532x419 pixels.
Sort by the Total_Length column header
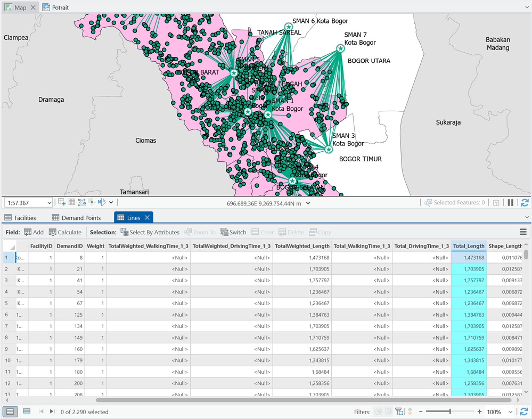468,246
